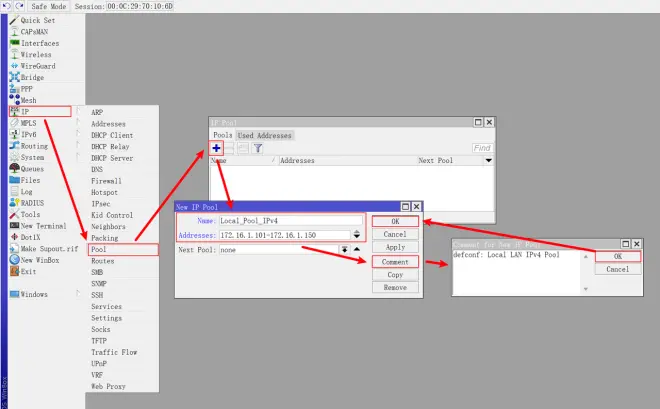The width and height of the screenshot is (660, 409).
Task: Open Firewall from the IP submenu
Action: click(x=106, y=181)
